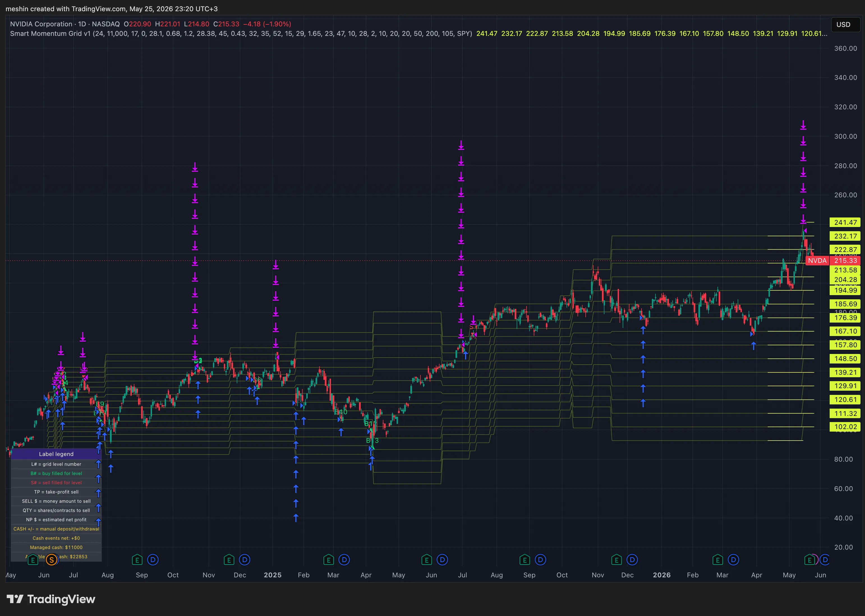Image resolution: width=865 pixels, height=616 pixels.
Task: Select the 129.91 grid level label
Action: (x=845, y=386)
